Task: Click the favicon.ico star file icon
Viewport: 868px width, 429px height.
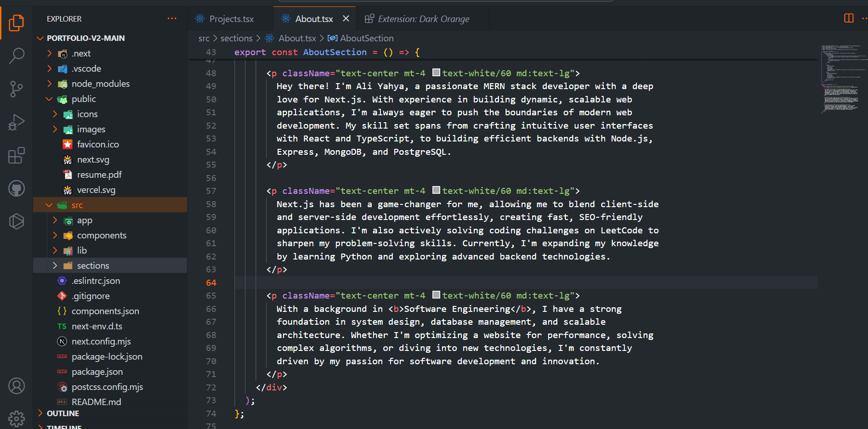Action: 68,144
